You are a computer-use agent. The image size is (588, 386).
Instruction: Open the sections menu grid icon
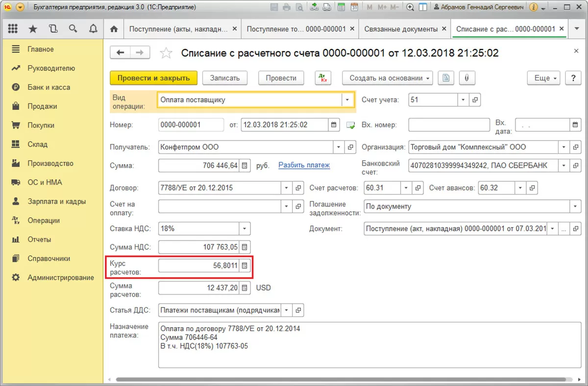13,29
